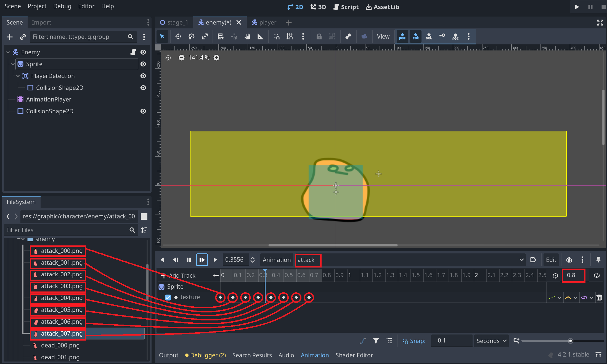Select the Rotate mode tool

click(191, 37)
